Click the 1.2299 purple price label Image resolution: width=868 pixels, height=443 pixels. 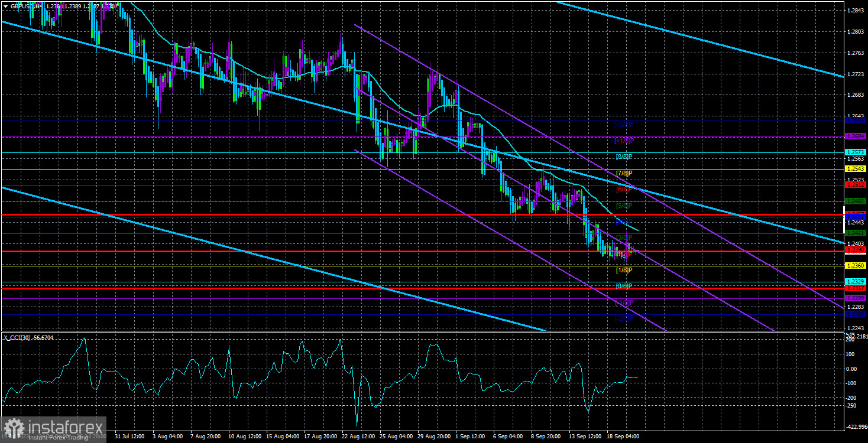856,298
